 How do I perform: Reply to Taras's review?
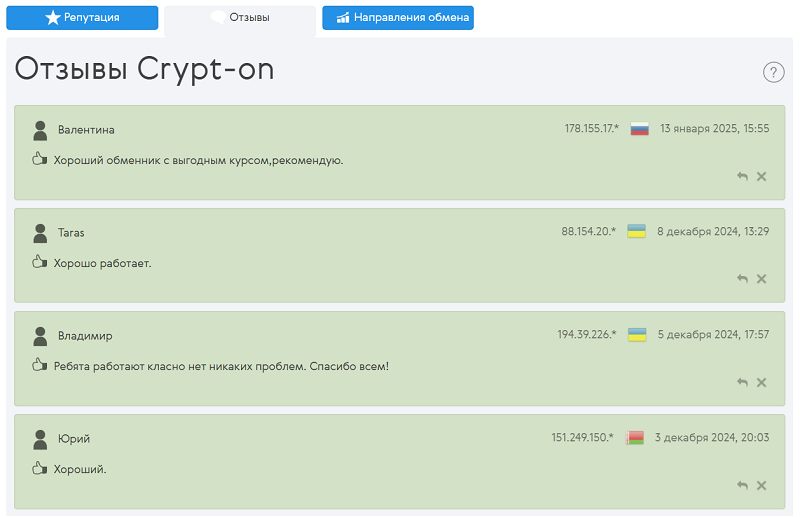(742, 279)
